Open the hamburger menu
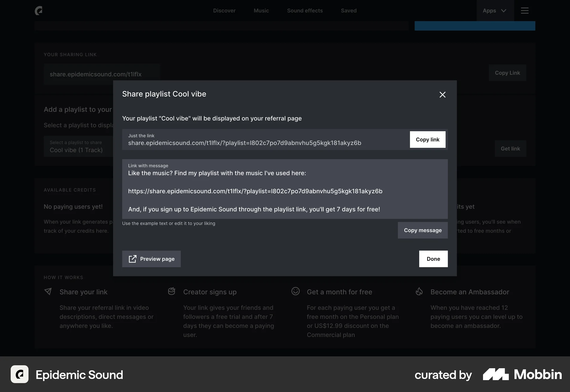The height and width of the screenshot is (392, 570). click(x=525, y=10)
